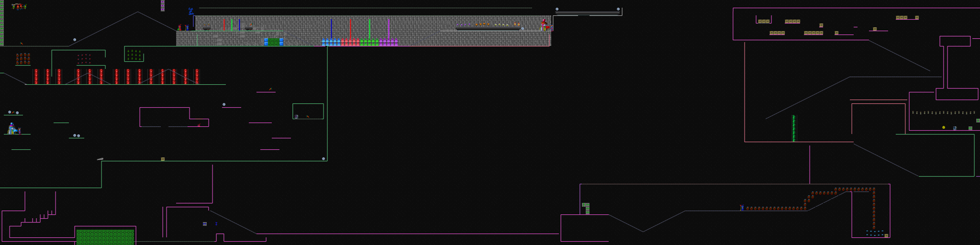
Task: Select the row of blue bottles
Action: coord(331,42)
